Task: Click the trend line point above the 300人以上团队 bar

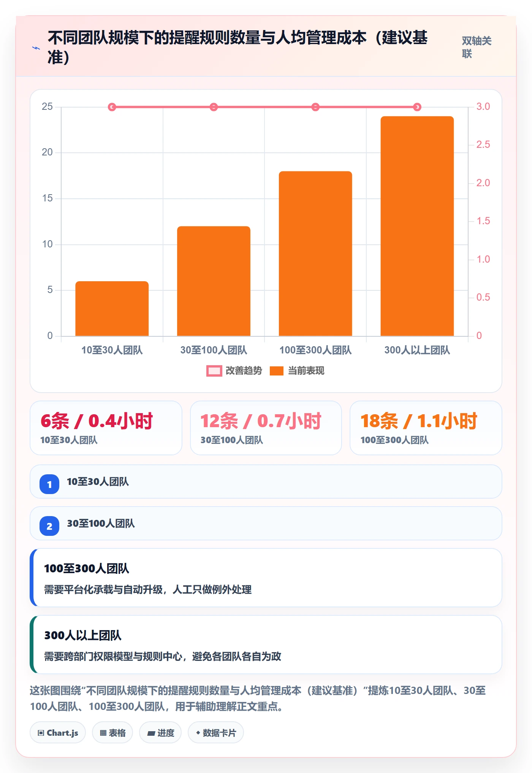Action: (x=417, y=107)
